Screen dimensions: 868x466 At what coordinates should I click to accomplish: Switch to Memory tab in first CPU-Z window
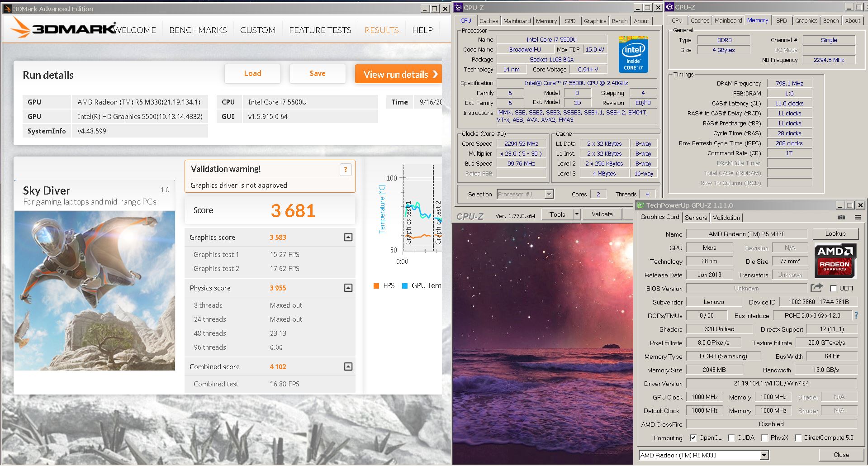(546, 21)
